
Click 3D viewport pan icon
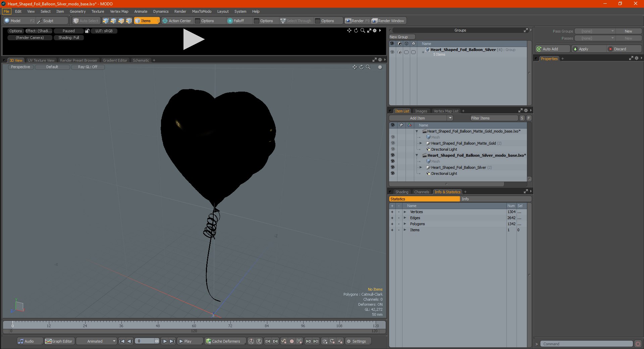355,67
